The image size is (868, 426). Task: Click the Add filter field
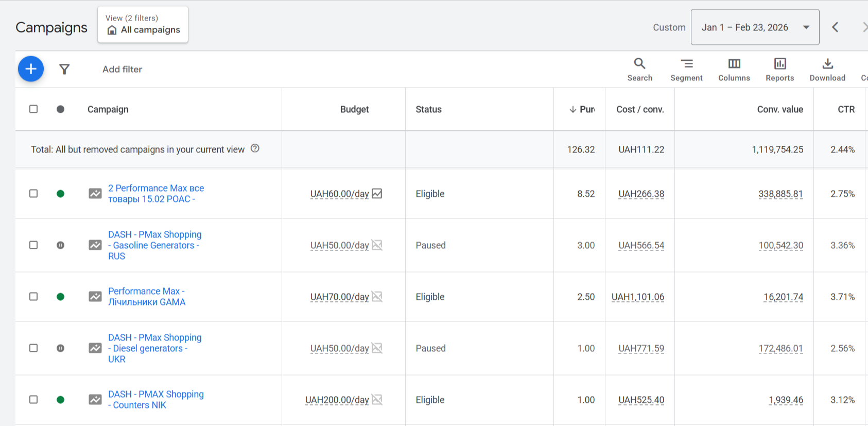tap(123, 69)
